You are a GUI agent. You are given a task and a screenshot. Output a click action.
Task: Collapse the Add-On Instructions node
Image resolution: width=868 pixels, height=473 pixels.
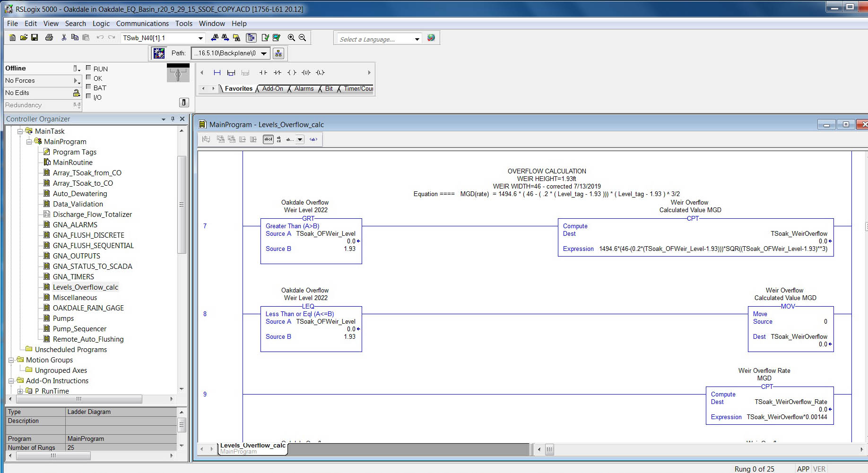pos(11,381)
